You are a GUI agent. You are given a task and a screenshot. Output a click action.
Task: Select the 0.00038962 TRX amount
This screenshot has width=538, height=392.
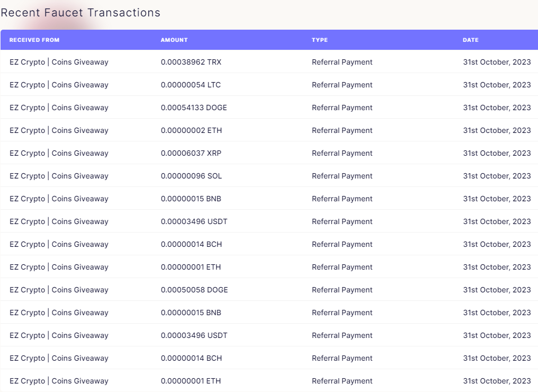[x=191, y=62]
